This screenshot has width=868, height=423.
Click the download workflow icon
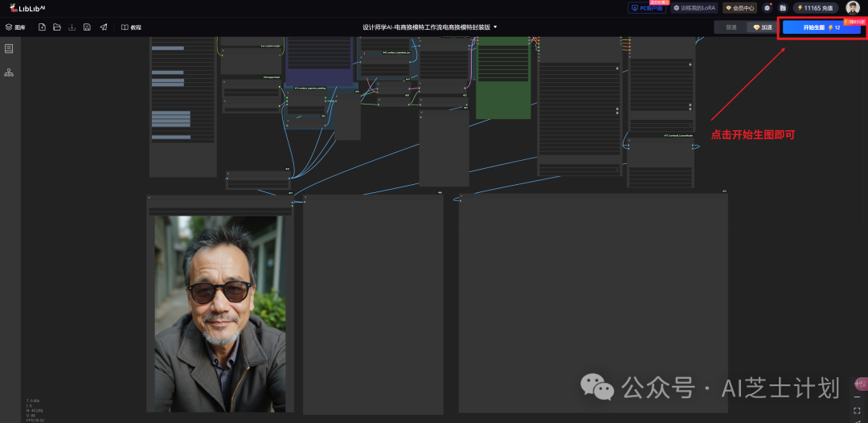72,27
